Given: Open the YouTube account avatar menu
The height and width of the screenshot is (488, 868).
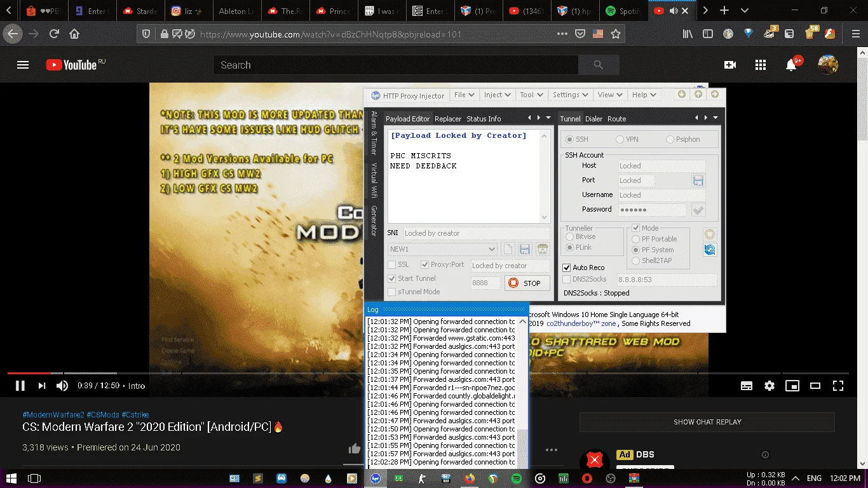Looking at the screenshot, I should click(x=827, y=65).
